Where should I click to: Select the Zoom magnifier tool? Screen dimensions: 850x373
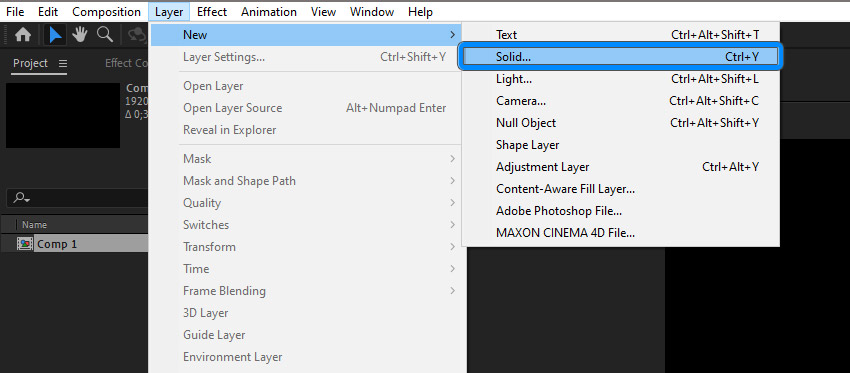point(105,35)
